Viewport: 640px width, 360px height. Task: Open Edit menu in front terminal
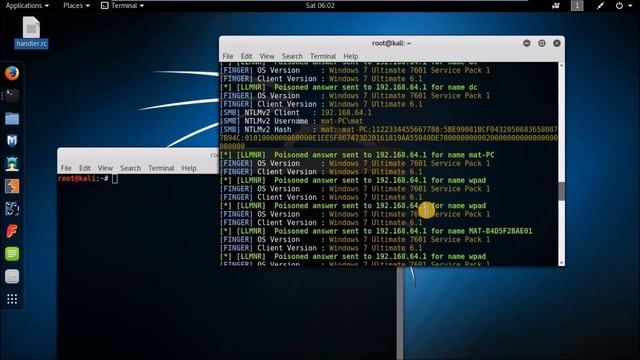click(x=246, y=56)
